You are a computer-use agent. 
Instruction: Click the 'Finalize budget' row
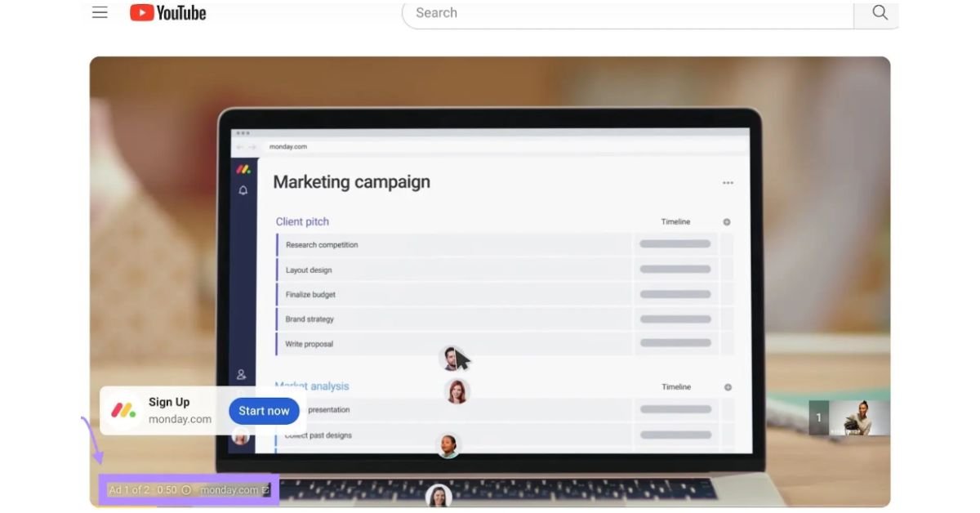[454, 294]
